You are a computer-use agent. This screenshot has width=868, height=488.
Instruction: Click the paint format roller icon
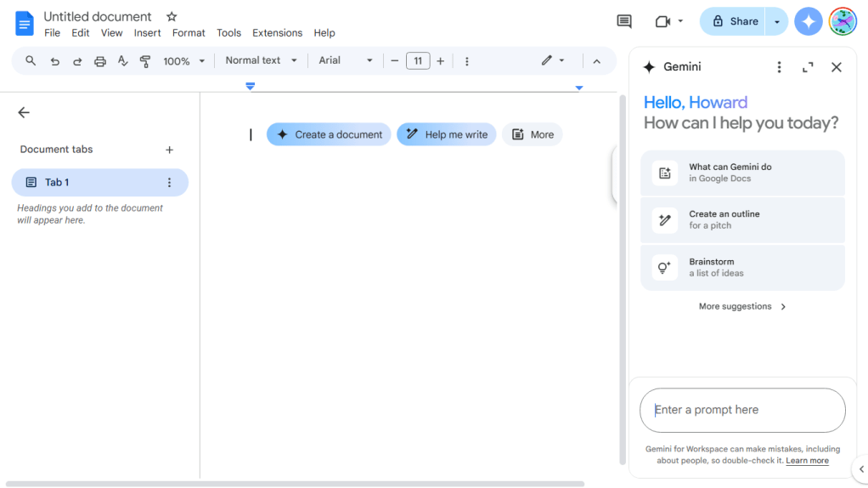tap(145, 61)
